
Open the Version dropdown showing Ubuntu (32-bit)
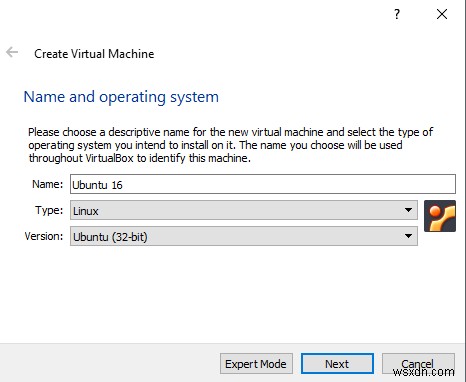pos(244,236)
